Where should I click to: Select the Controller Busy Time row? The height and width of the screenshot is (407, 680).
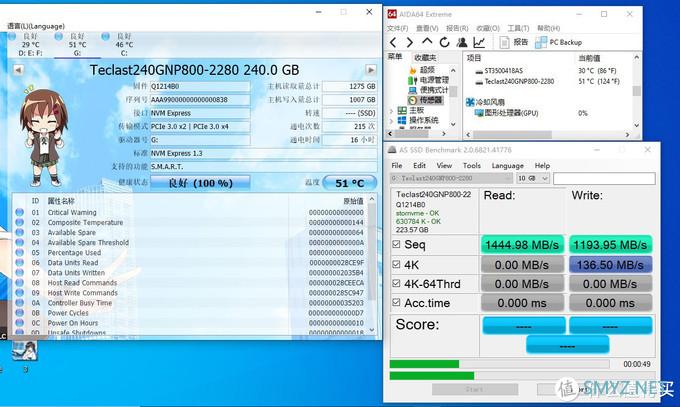coord(190,303)
